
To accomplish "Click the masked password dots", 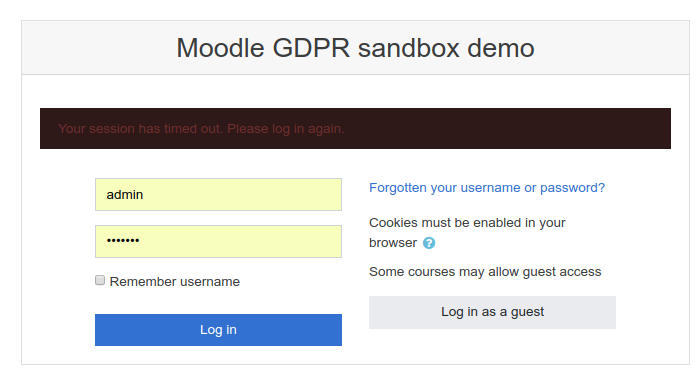I will click(x=123, y=240).
